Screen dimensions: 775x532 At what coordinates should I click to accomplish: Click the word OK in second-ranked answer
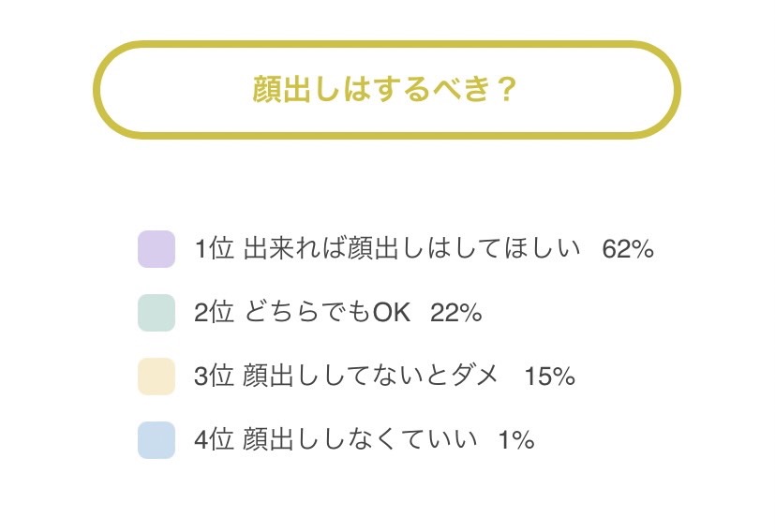(392, 314)
